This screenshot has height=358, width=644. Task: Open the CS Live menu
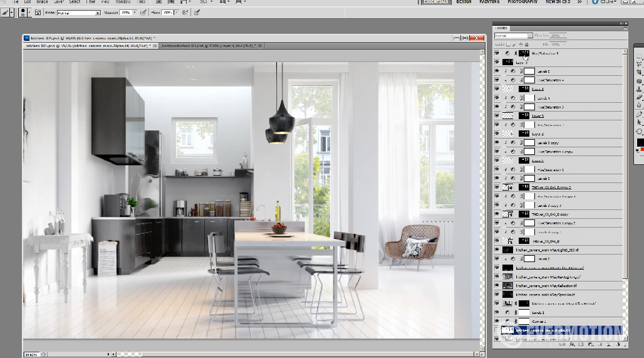coord(604,2)
